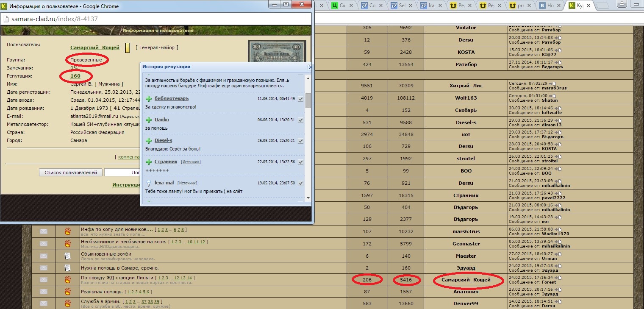Go to last post icon in Хитрый_Лис row
The width and height of the screenshot is (644, 309).
point(552,84)
